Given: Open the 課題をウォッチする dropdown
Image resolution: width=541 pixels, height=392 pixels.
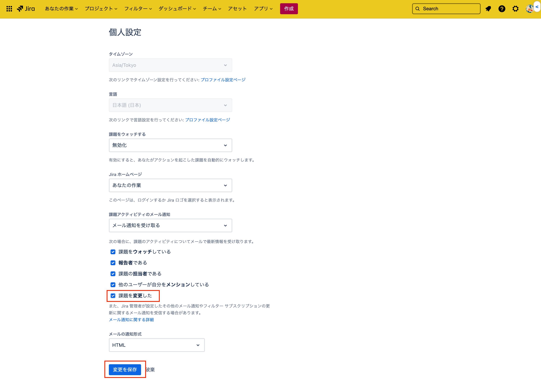Looking at the screenshot, I should (x=170, y=145).
